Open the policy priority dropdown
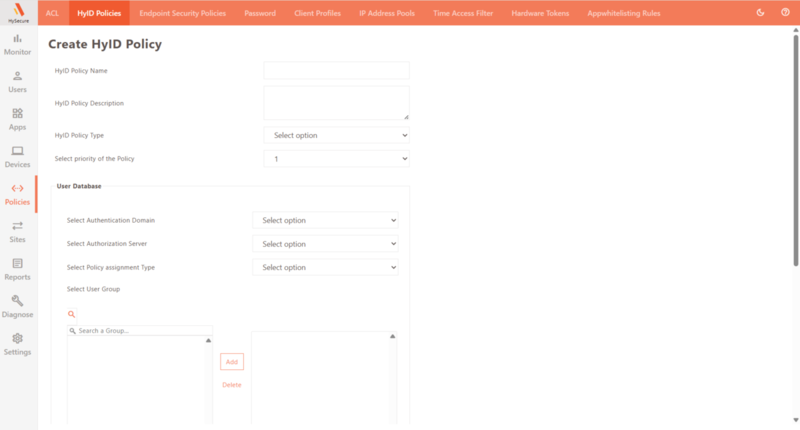 click(x=337, y=159)
